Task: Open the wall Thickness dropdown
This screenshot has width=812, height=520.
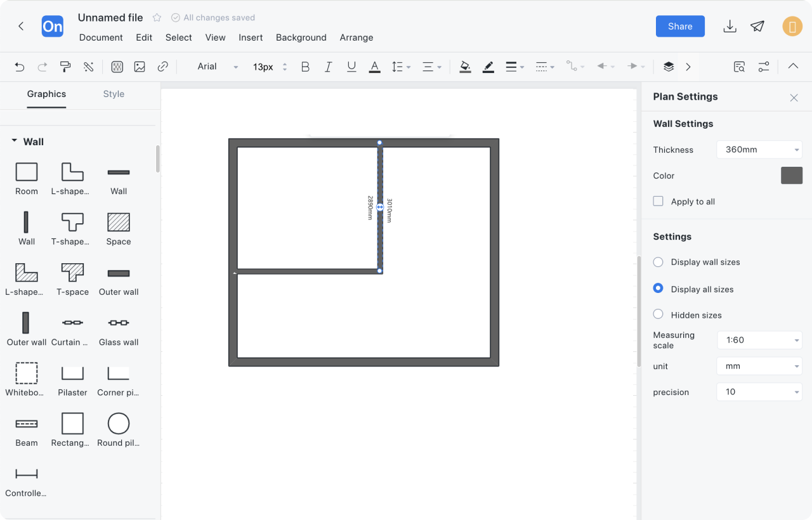Action: pos(759,150)
